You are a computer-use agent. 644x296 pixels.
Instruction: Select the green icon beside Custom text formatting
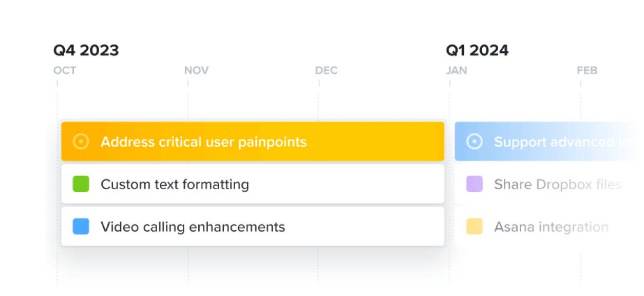pos(81,184)
